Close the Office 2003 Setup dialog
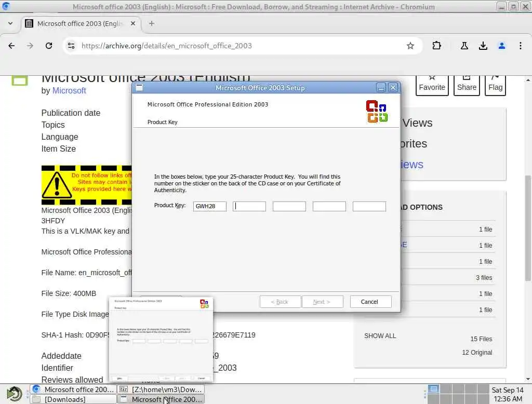 click(393, 88)
